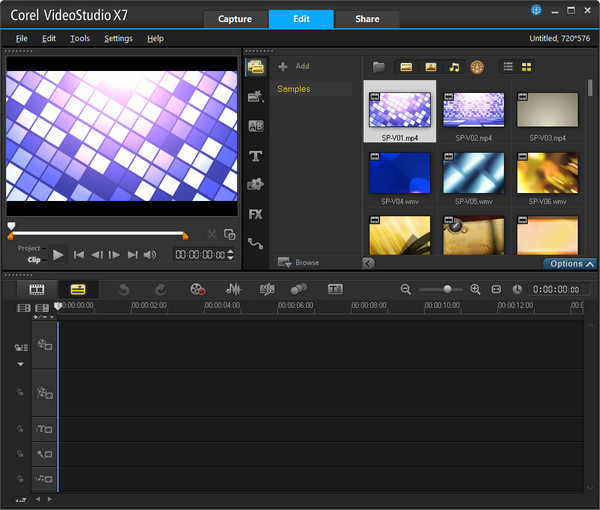Toggle showing audio files in the library
Screen dimensions: 600x510
click(x=454, y=67)
